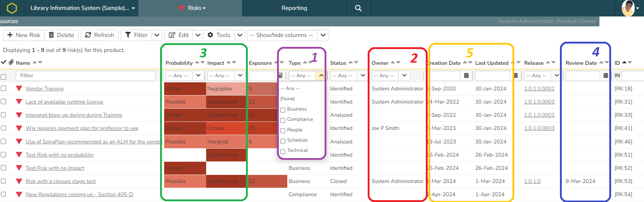Image resolution: width=644 pixels, height=202 pixels.
Task: Click the Last Updated calendar icon
Action: pos(515,76)
